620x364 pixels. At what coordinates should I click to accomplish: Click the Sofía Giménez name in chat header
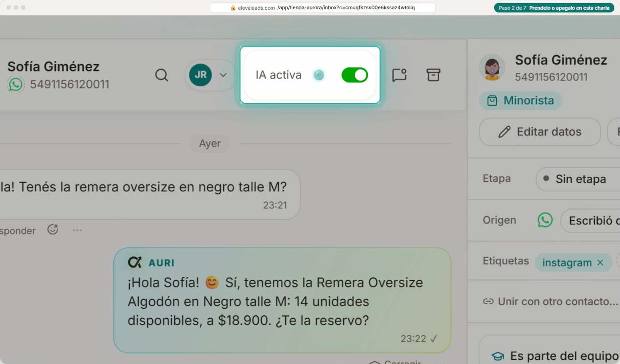pyautogui.click(x=53, y=66)
